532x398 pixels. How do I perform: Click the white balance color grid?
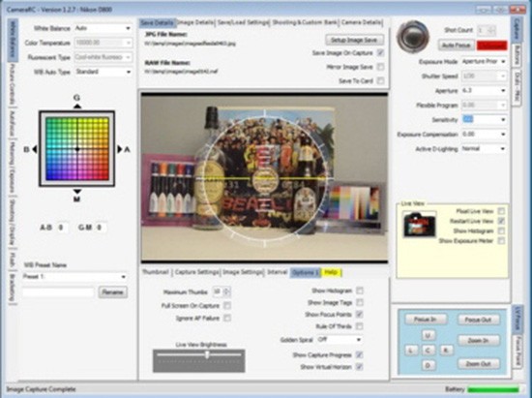tap(77, 149)
